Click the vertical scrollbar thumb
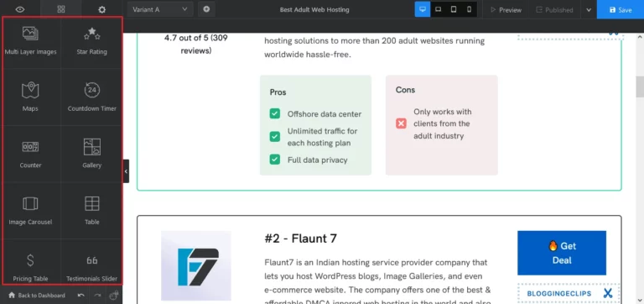Screen dimensions: 644x304 [640, 86]
